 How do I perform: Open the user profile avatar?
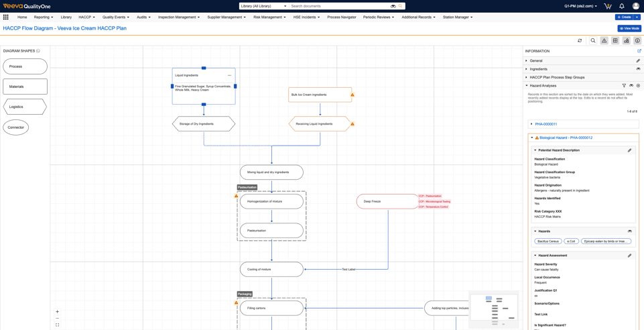tap(636, 6)
